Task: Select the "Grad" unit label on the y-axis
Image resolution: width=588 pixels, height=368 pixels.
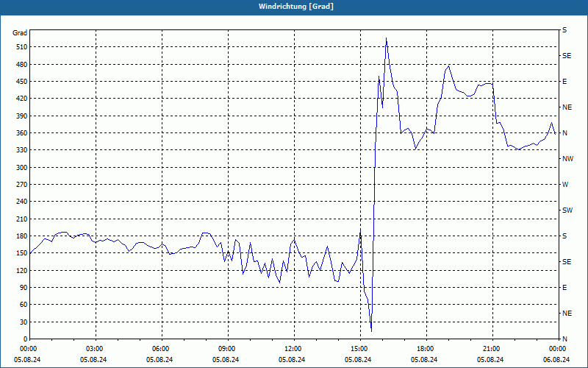Action: pos(20,33)
